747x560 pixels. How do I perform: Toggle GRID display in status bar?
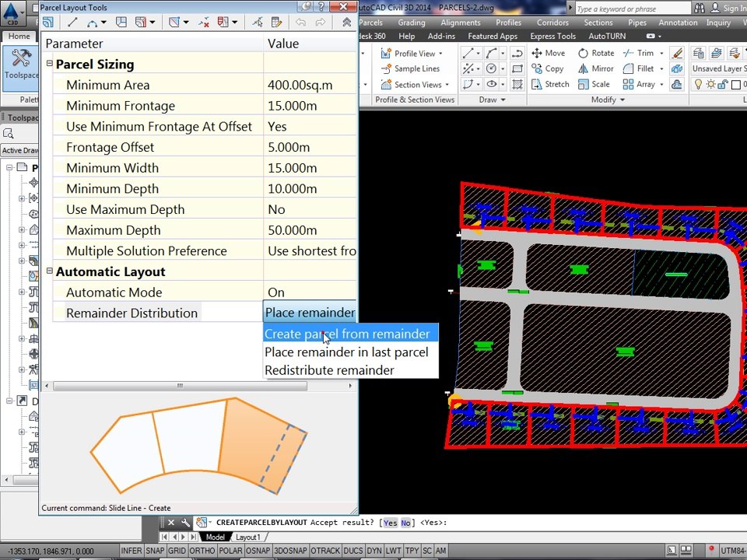coord(177,551)
